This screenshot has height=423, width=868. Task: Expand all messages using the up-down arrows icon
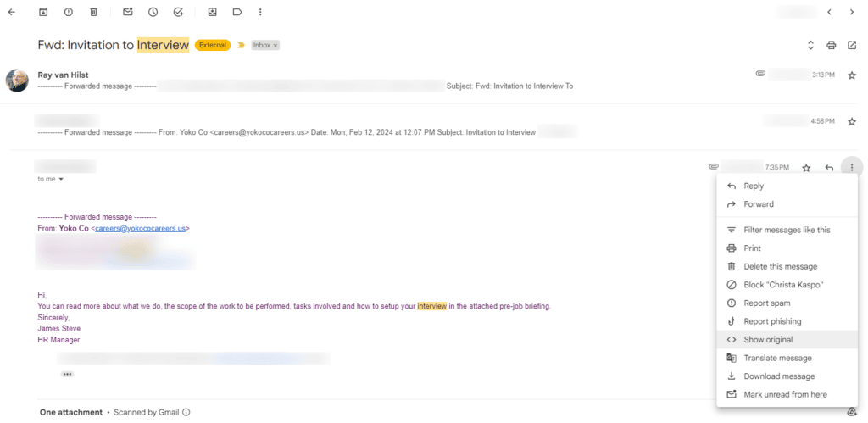[x=810, y=45]
